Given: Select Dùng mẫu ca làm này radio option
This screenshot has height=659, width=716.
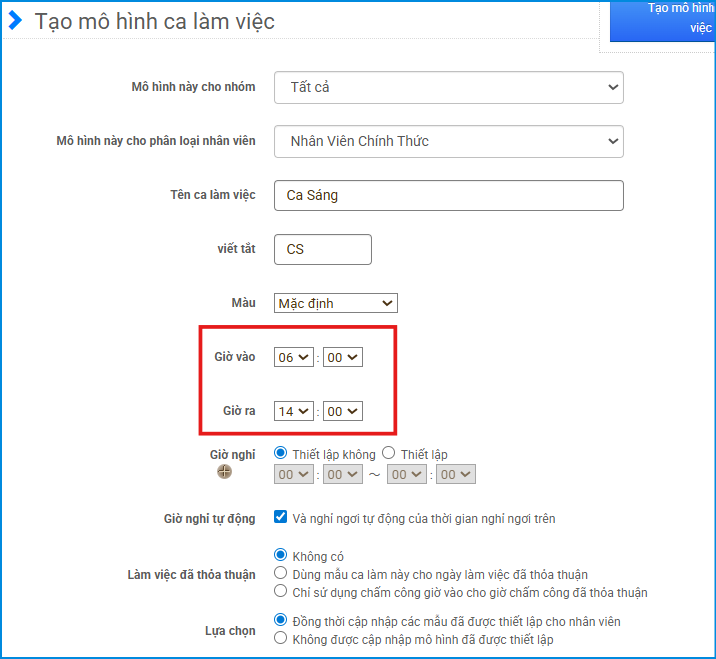Looking at the screenshot, I should point(281,574).
